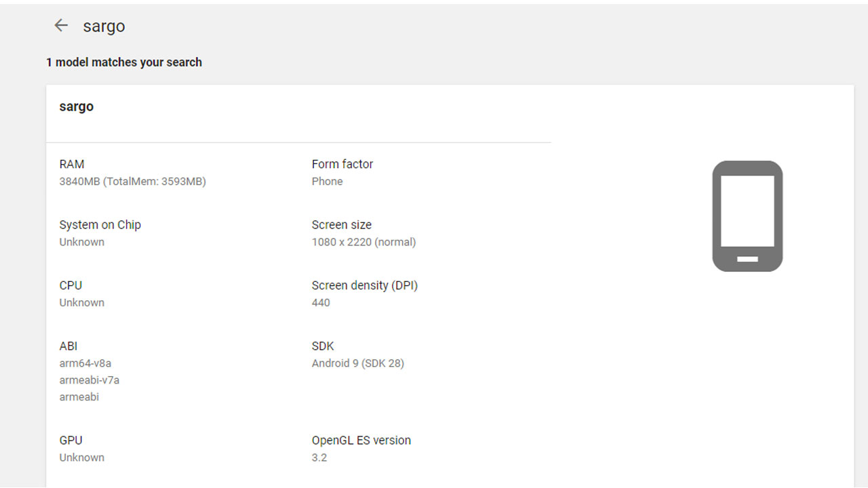The width and height of the screenshot is (868, 488).
Task: Select the ABI label
Action: coord(68,346)
